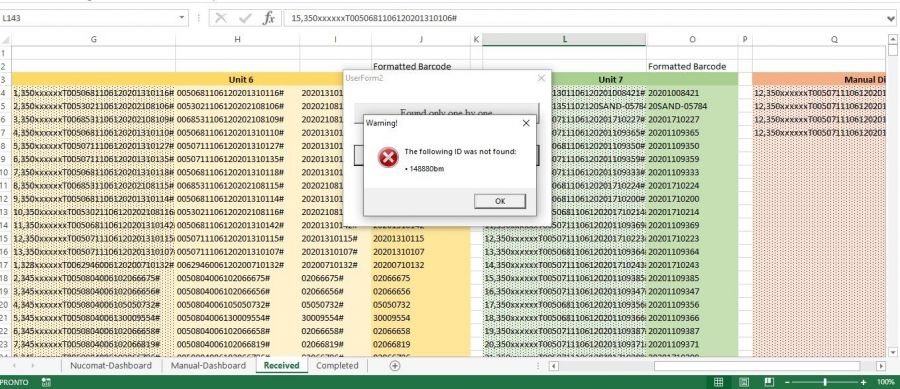Select column I header
This screenshot has height=389, width=900.
[x=335, y=39]
